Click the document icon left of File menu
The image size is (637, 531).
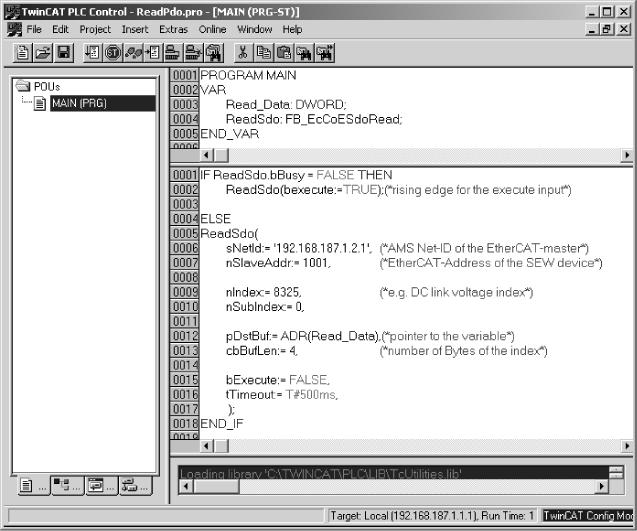click(x=14, y=29)
